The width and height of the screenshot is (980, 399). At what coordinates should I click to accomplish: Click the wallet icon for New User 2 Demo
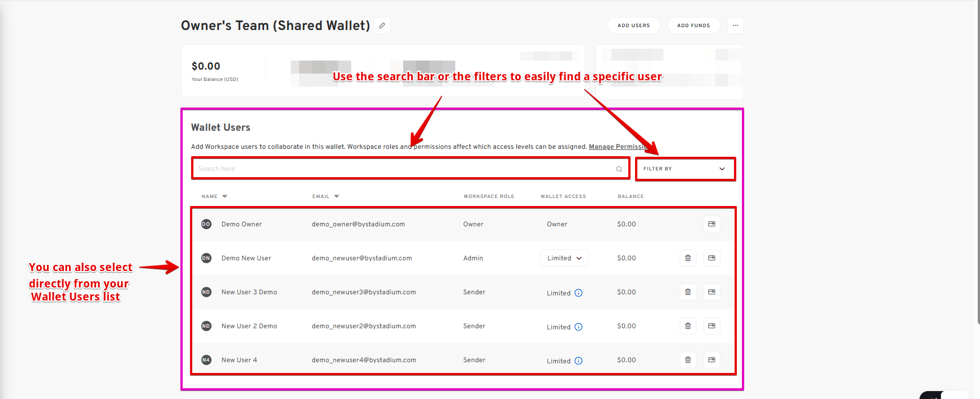tap(711, 326)
